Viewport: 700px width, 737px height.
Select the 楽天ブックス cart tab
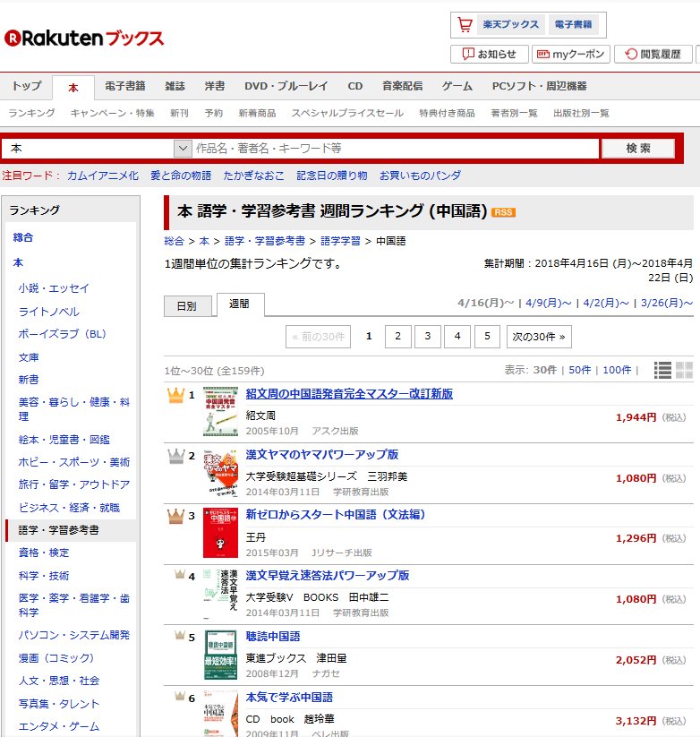click(510, 24)
